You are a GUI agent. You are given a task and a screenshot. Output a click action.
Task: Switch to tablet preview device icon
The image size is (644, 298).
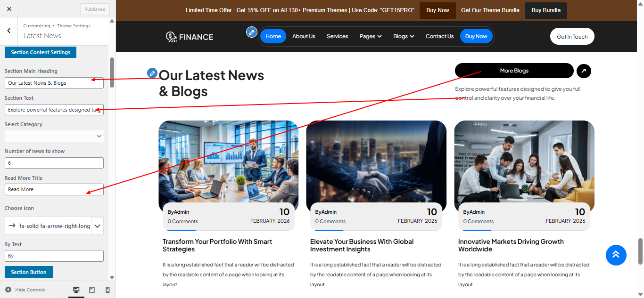click(x=92, y=290)
